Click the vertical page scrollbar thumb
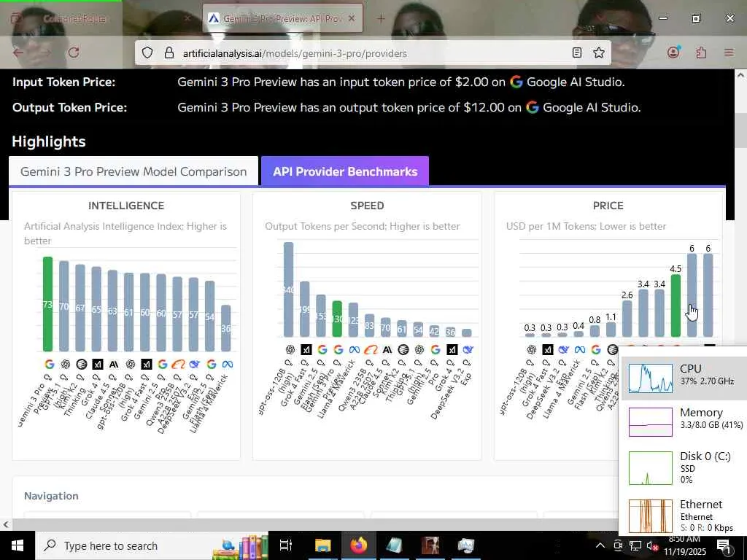 coord(741,131)
